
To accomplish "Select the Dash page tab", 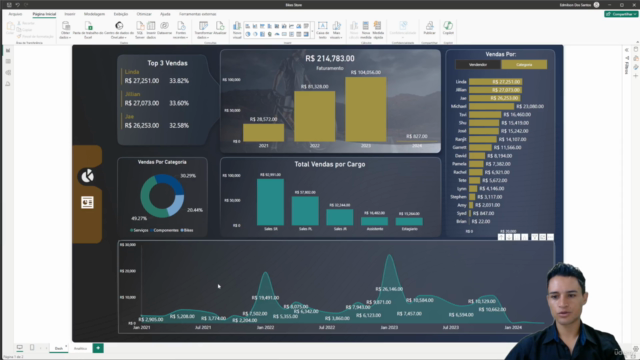I will [59, 348].
